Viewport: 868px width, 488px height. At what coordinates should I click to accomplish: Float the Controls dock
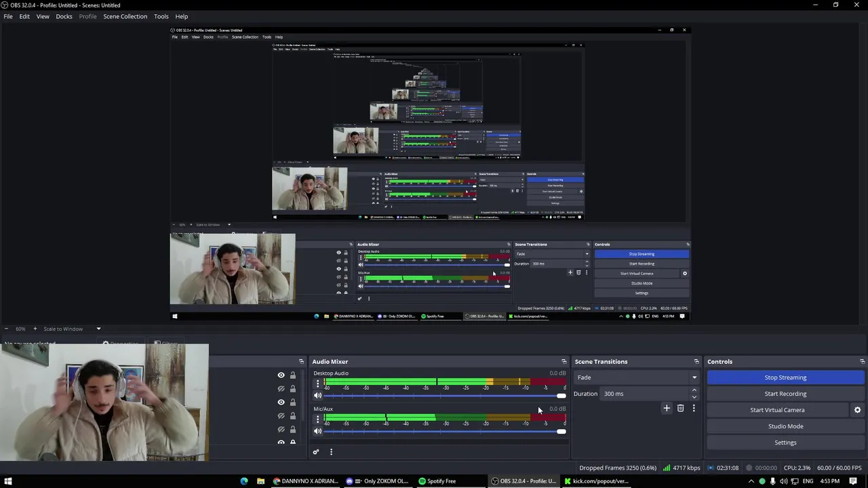pyautogui.click(x=862, y=361)
